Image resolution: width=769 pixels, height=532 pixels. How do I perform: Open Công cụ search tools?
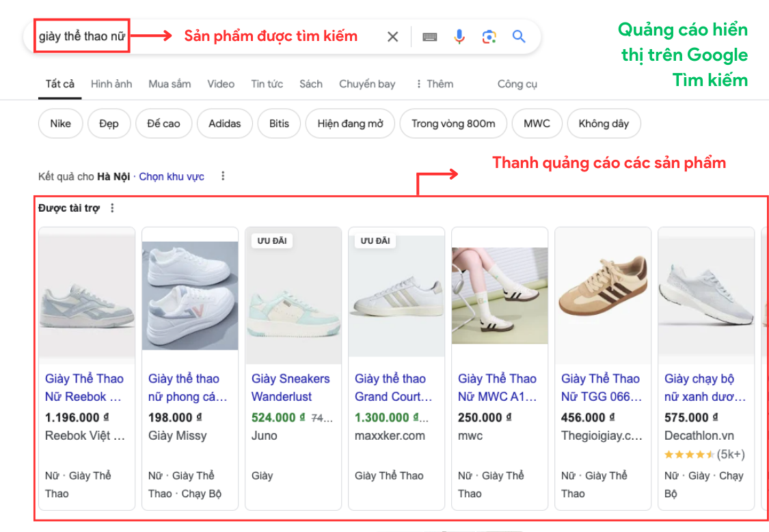pos(516,83)
